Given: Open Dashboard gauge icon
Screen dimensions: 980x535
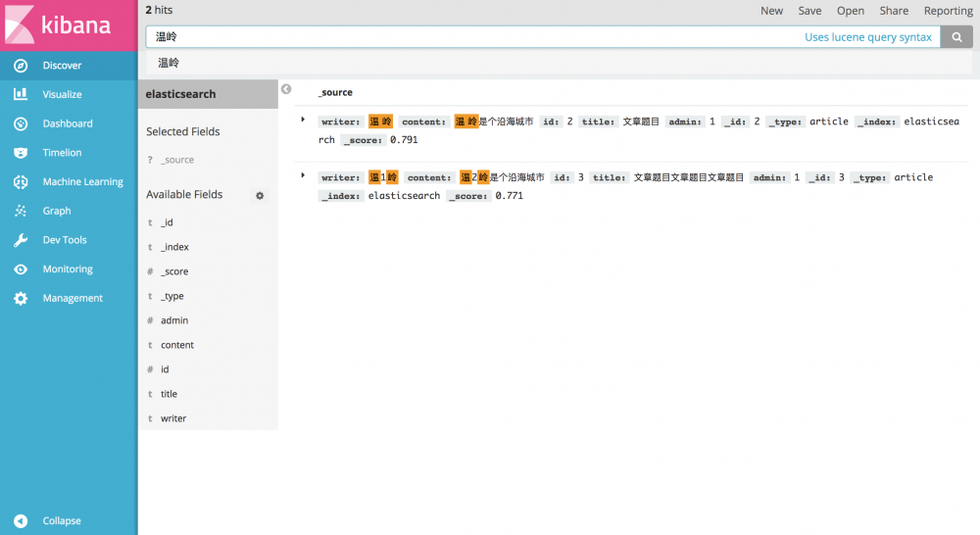Looking at the screenshot, I should (21, 123).
